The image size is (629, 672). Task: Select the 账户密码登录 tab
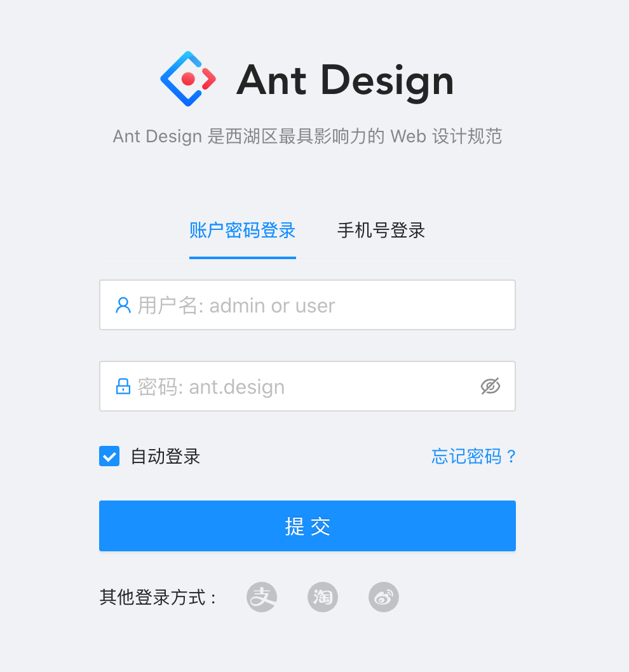tap(242, 230)
